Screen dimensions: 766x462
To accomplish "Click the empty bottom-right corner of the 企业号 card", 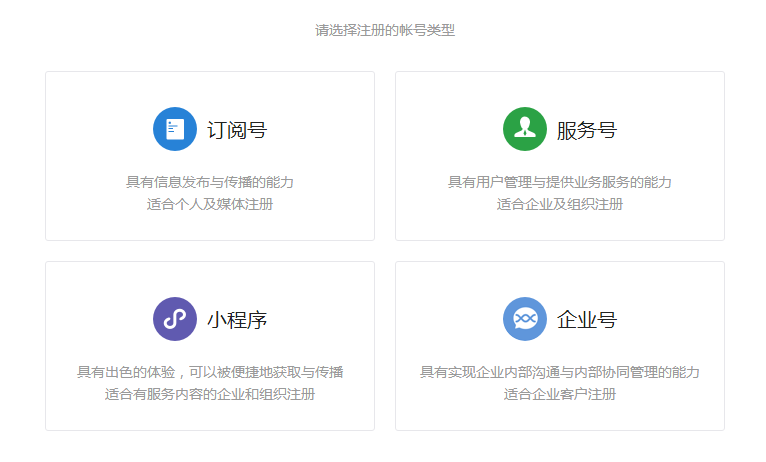I will coord(708,416).
